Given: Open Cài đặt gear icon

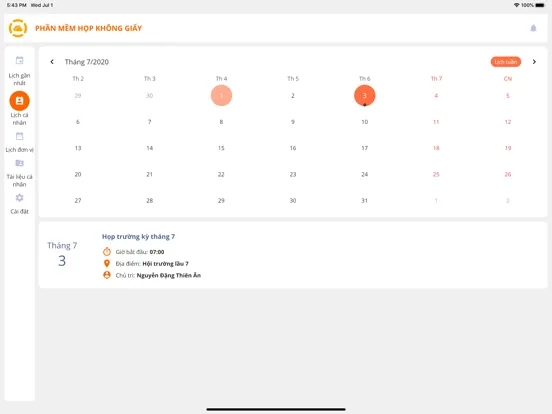Looking at the screenshot, I should (x=19, y=198).
